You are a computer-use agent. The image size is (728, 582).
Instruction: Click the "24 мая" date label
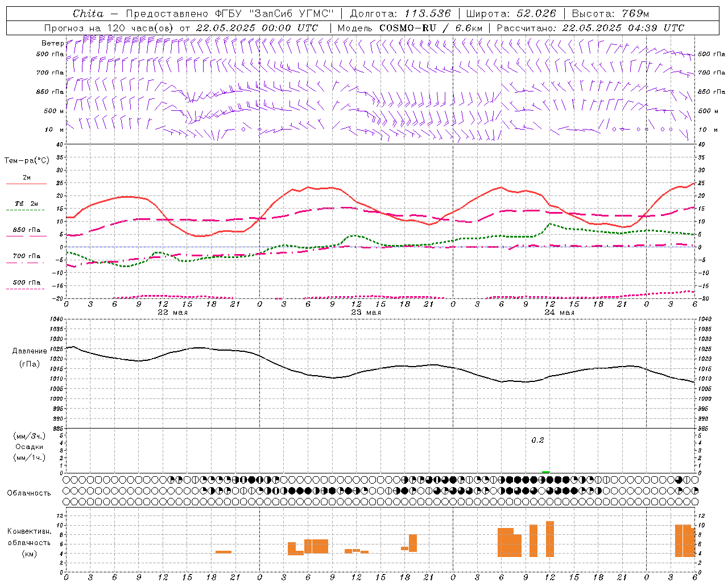click(x=559, y=313)
